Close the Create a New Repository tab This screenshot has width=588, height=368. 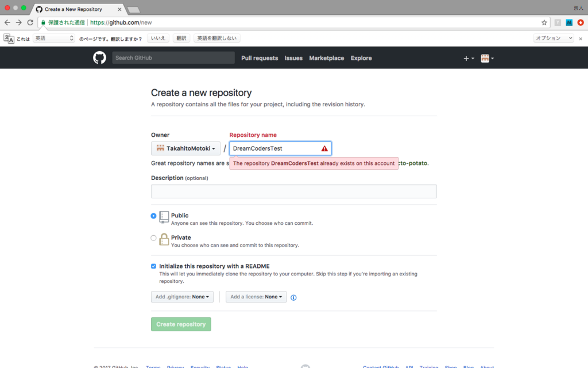click(x=119, y=9)
